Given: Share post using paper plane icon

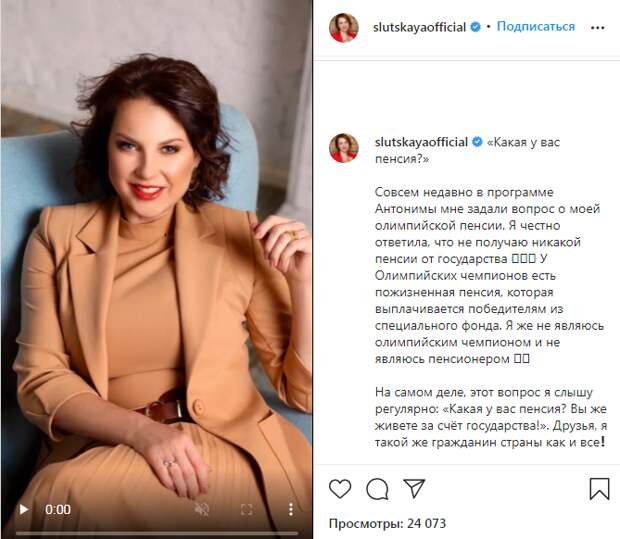Looking at the screenshot, I should coord(414,488).
